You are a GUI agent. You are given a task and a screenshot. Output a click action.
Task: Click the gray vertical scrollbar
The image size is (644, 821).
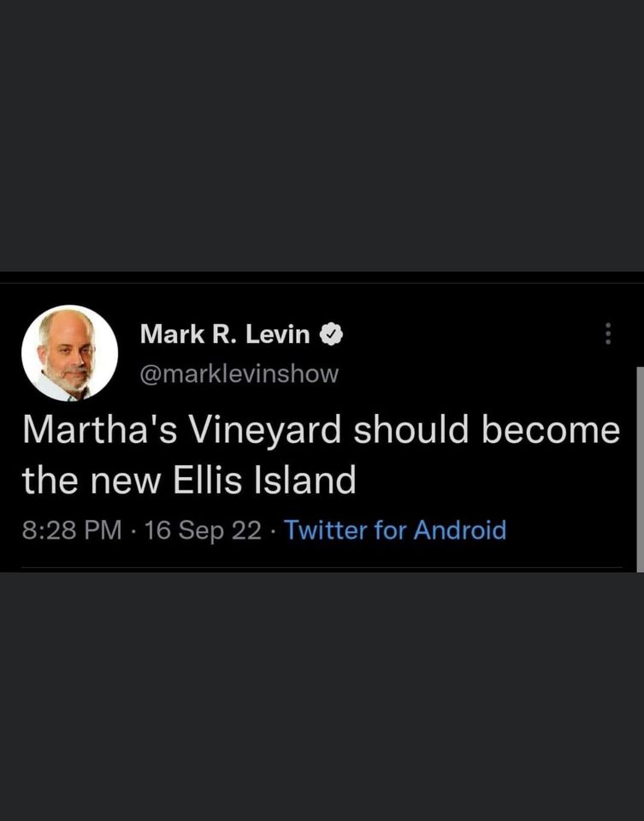[x=640, y=470]
